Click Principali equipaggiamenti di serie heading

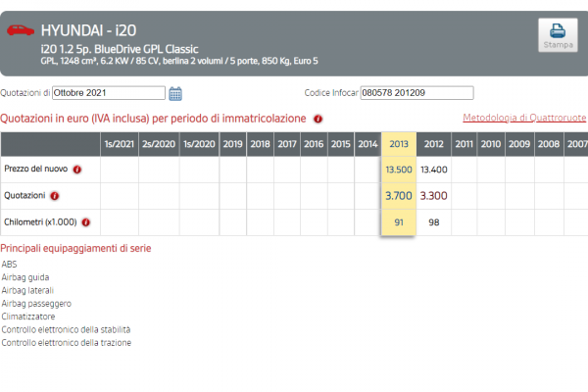click(x=75, y=248)
